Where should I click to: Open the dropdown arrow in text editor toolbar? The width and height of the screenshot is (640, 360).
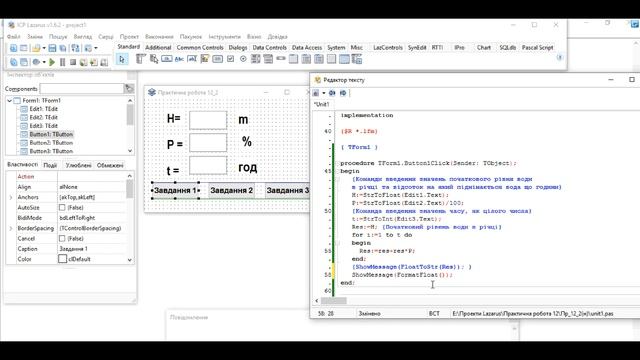pos(324,93)
